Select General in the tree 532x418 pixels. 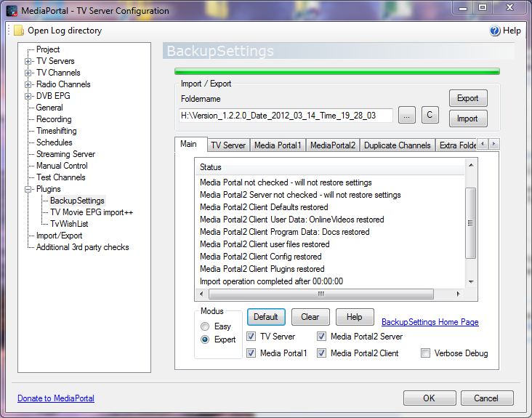point(49,108)
